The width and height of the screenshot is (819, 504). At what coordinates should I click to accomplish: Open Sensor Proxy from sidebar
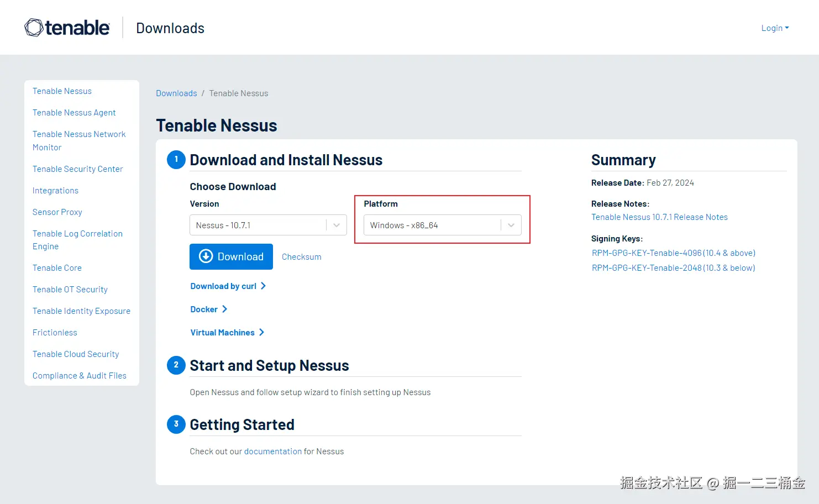[57, 212]
